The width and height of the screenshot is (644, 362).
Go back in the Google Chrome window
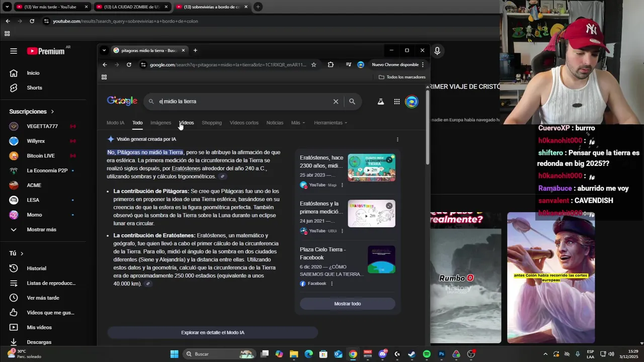point(105,64)
